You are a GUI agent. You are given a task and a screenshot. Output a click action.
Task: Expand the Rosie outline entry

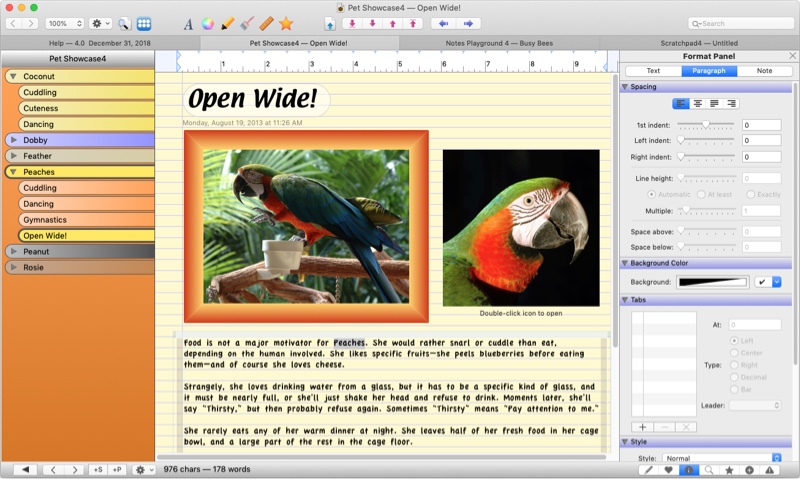click(14, 267)
